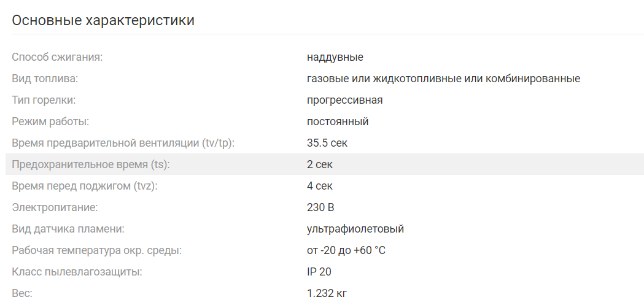The width and height of the screenshot is (644, 308).
Task: Click the "постоянный" value
Action: [338, 121]
